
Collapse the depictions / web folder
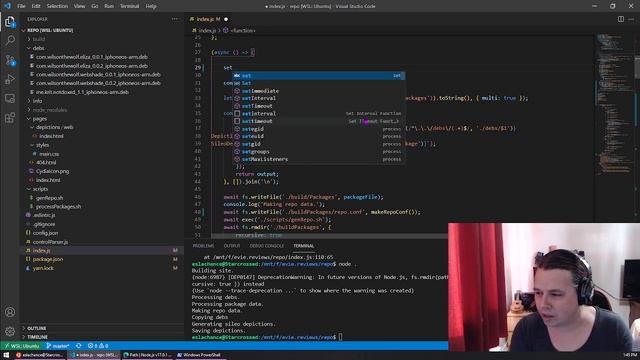(54, 127)
